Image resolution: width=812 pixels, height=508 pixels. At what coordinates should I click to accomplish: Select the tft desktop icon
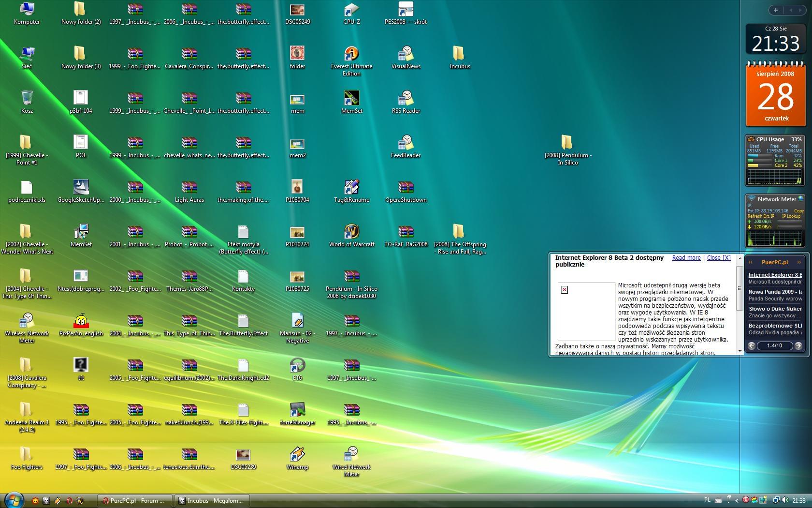pos(81,370)
